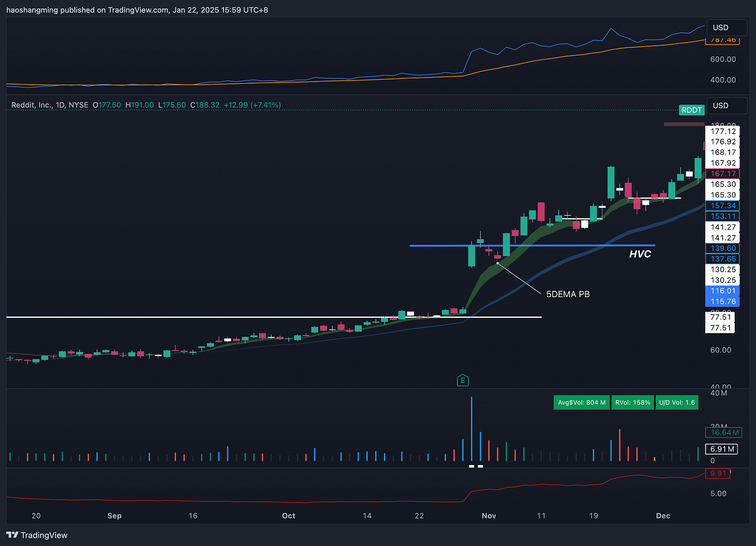Viewport: 756px width, 546px height.
Task: Click the 6.91 M volume label
Action: tap(722, 449)
